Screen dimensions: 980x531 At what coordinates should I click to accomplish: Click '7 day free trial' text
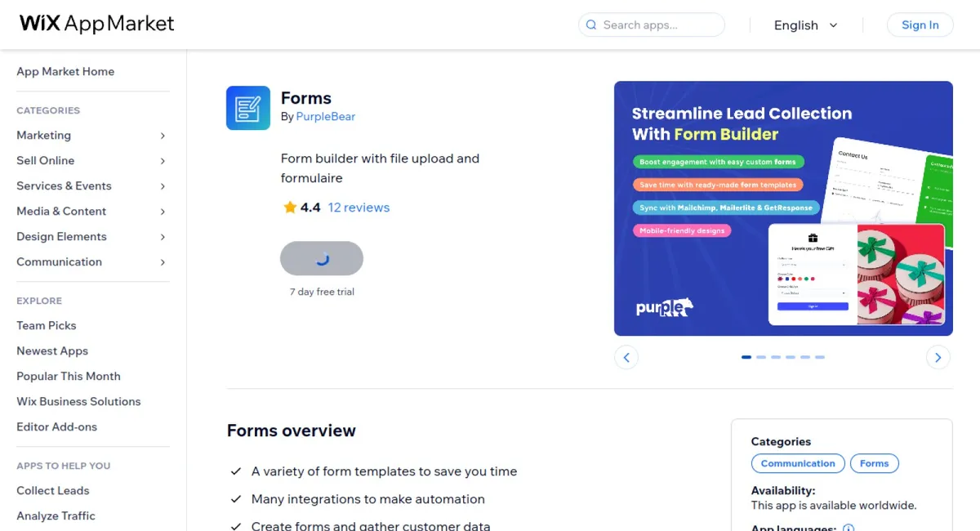click(x=322, y=292)
